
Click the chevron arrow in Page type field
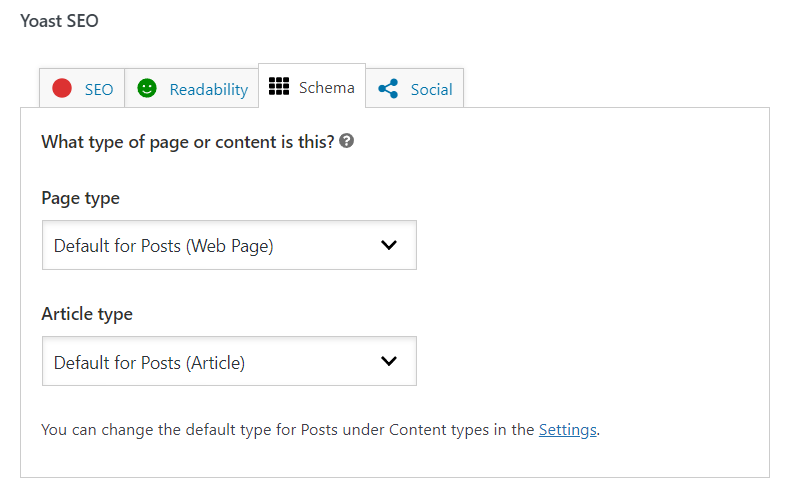click(389, 245)
